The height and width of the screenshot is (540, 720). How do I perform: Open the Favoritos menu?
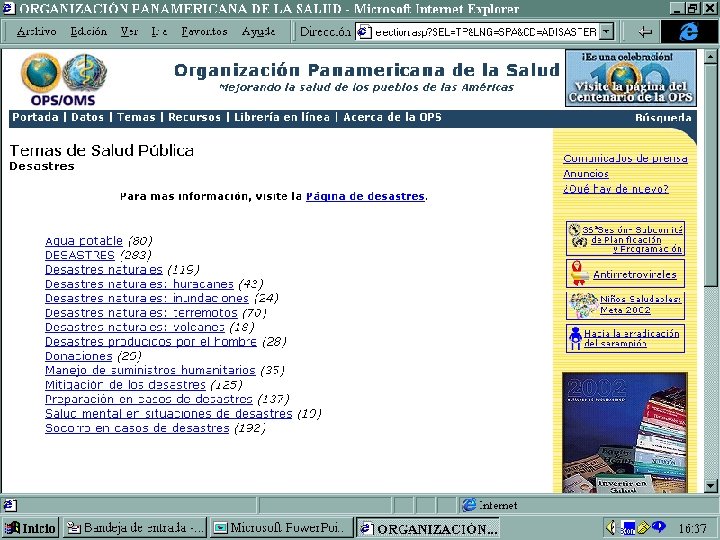tap(204, 32)
